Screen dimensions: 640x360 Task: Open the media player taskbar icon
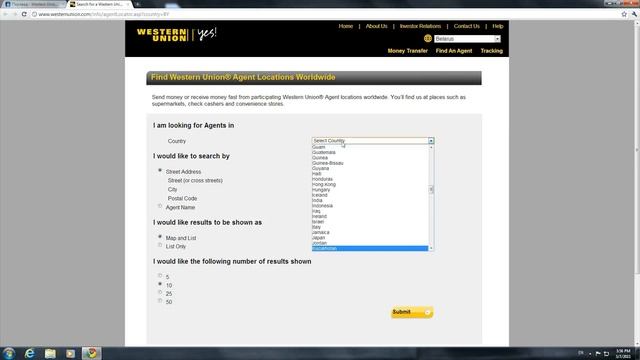coord(71,353)
